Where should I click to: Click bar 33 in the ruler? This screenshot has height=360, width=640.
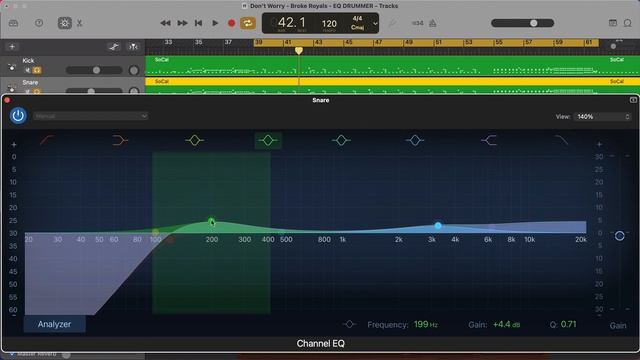(x=168, y=42)
